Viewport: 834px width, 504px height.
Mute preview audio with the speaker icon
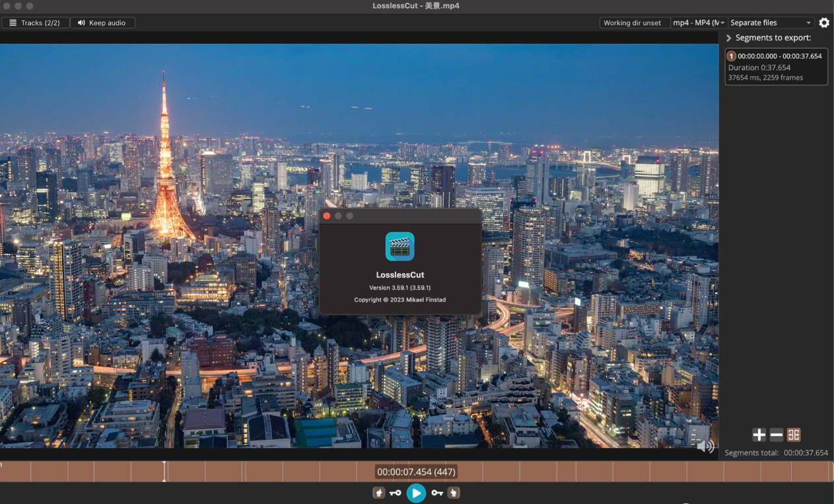[x=705, y=447]
